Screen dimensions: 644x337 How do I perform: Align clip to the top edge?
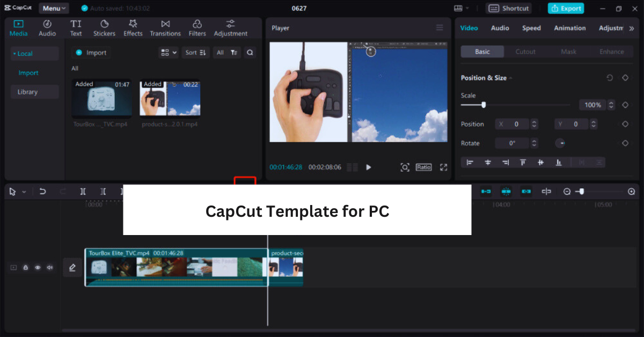[523, 162]
